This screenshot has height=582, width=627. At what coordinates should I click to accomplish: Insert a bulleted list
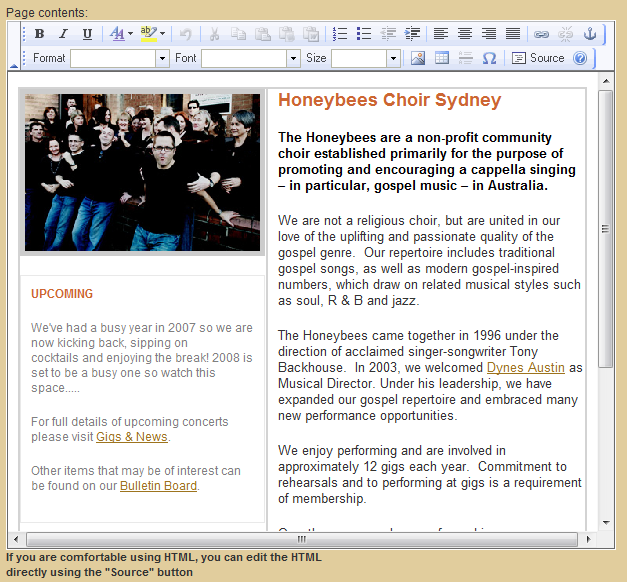coord(363,34)
